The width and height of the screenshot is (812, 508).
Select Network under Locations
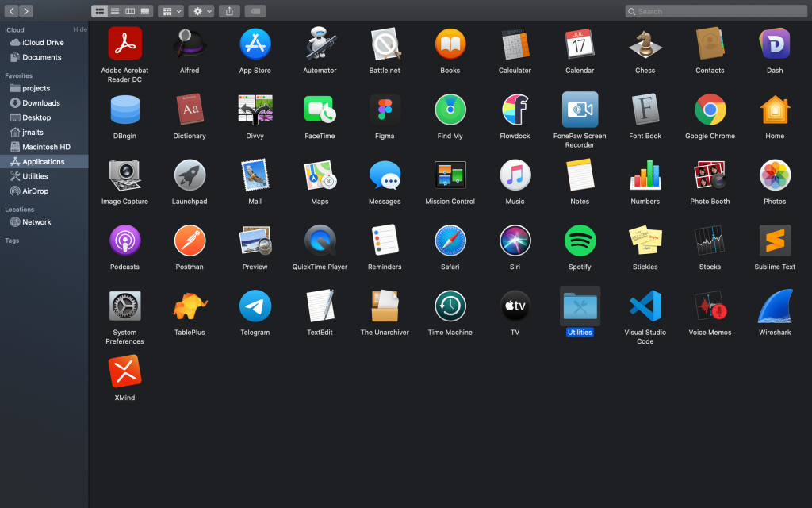point(44,222)
